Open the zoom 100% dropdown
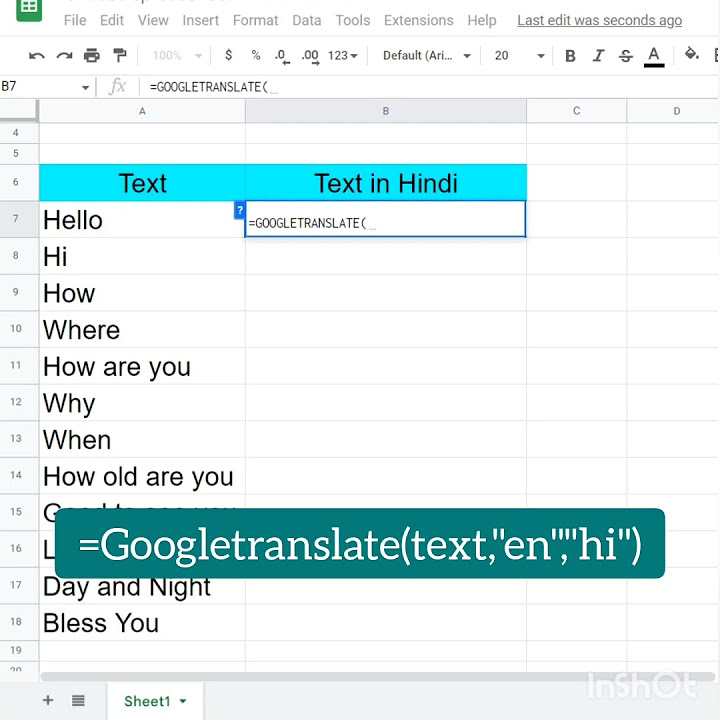 pyautogui.click(x=177, y=56)
